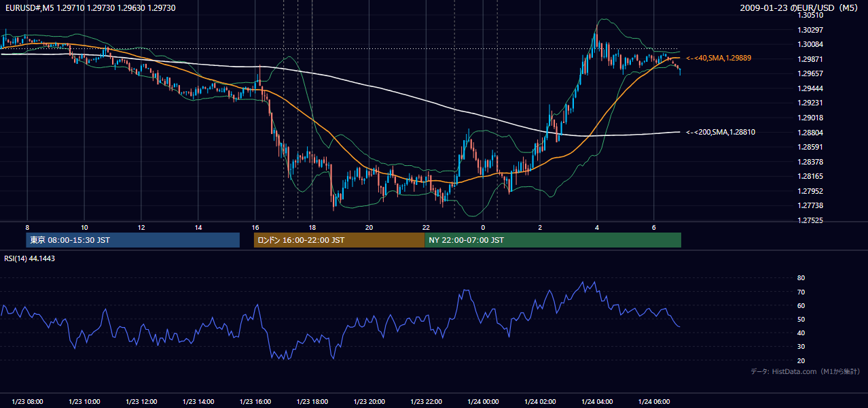
Task: Click hour tick 8 under the price chart
Action: click(27, 227)
